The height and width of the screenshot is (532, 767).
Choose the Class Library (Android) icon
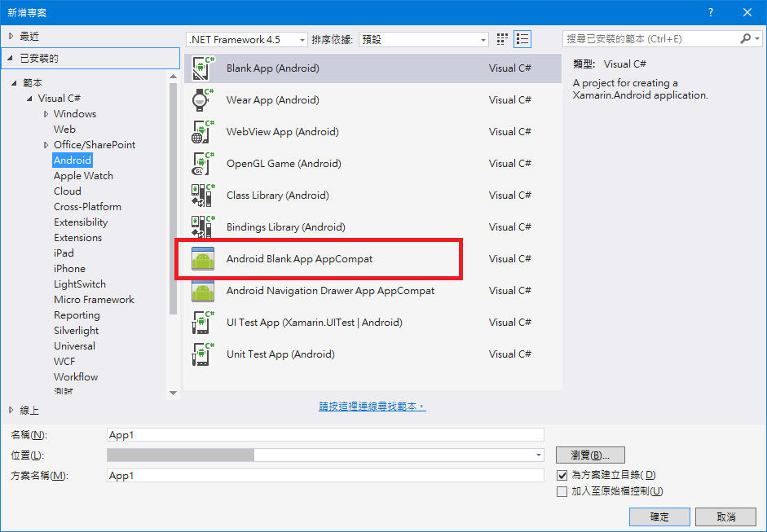click(203, 196)
